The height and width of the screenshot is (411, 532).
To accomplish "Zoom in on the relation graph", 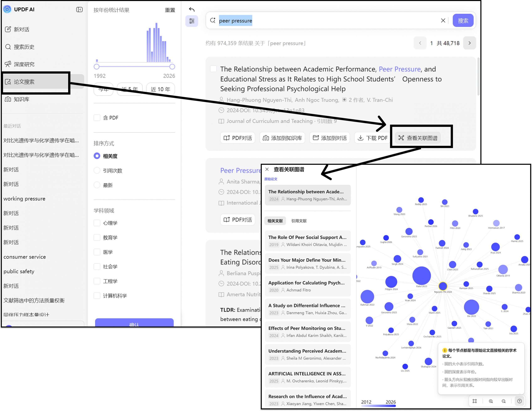I will click(x=491, y=401).
